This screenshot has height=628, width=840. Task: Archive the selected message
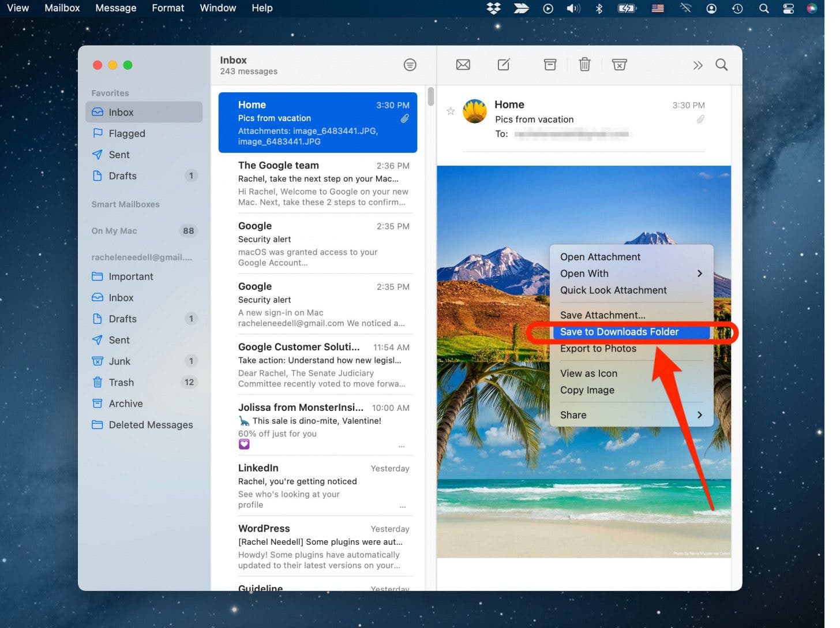point(550,65)
